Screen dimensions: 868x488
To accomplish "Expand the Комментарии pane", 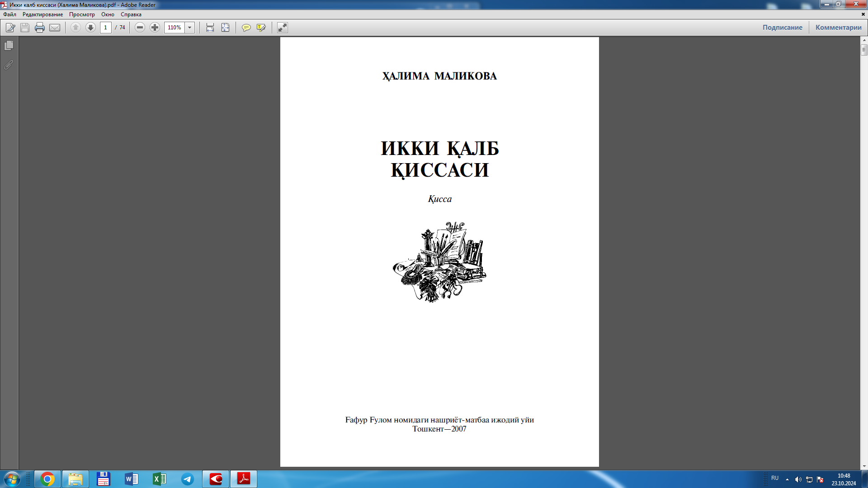I will 838,28.
